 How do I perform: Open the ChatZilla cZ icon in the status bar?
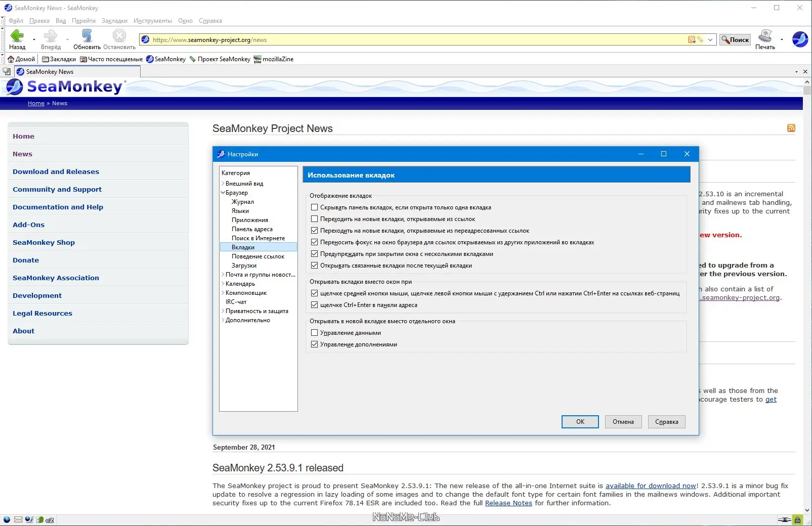click(50, 519)
